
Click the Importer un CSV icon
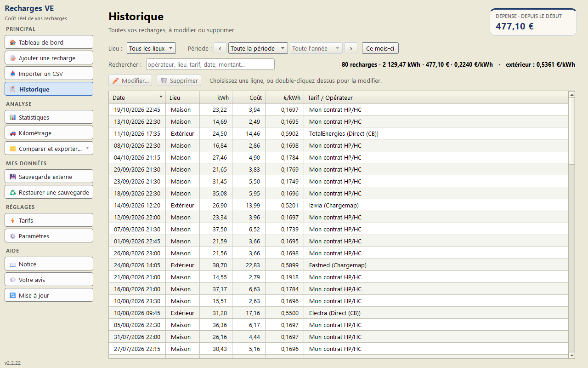click(13, 74)
